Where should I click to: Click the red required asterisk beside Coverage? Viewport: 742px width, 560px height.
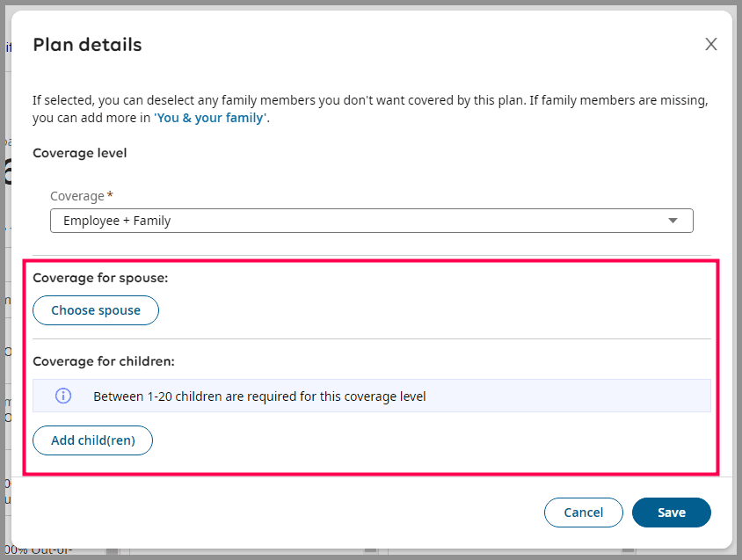click(x=110, y=195)
